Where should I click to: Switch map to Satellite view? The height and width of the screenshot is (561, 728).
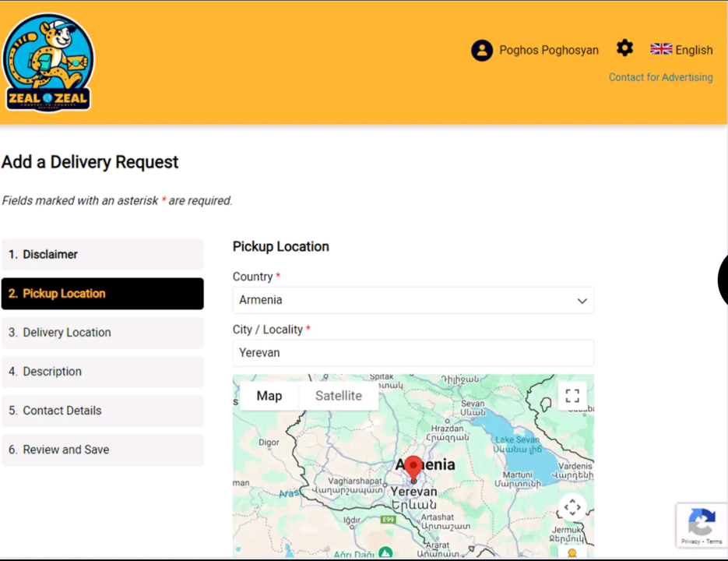pyautogui.click(x=339, y=396)
